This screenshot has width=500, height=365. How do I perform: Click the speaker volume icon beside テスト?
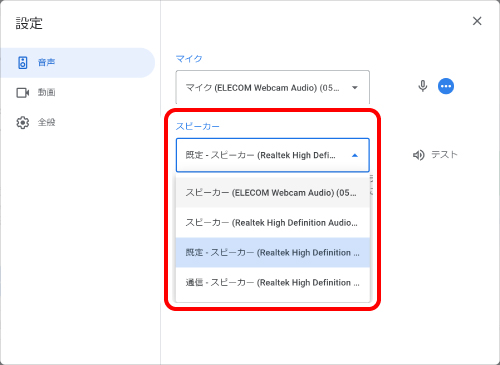(419, 155)
